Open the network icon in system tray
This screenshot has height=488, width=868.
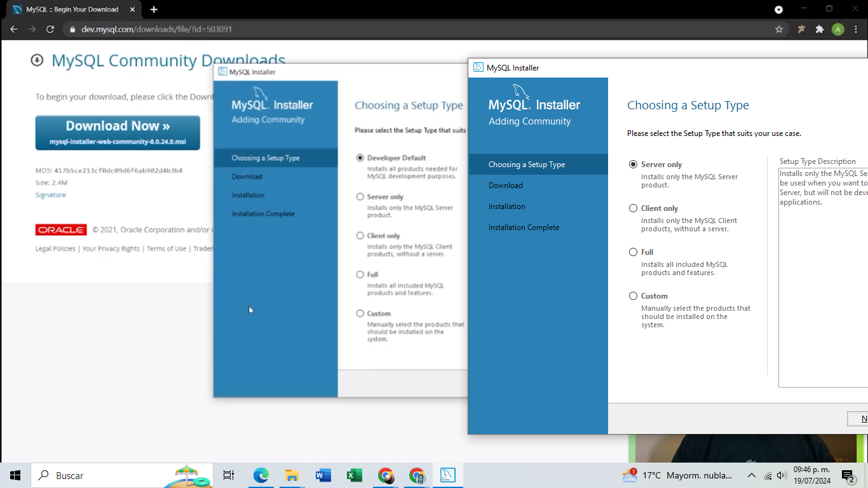(768, 475)
